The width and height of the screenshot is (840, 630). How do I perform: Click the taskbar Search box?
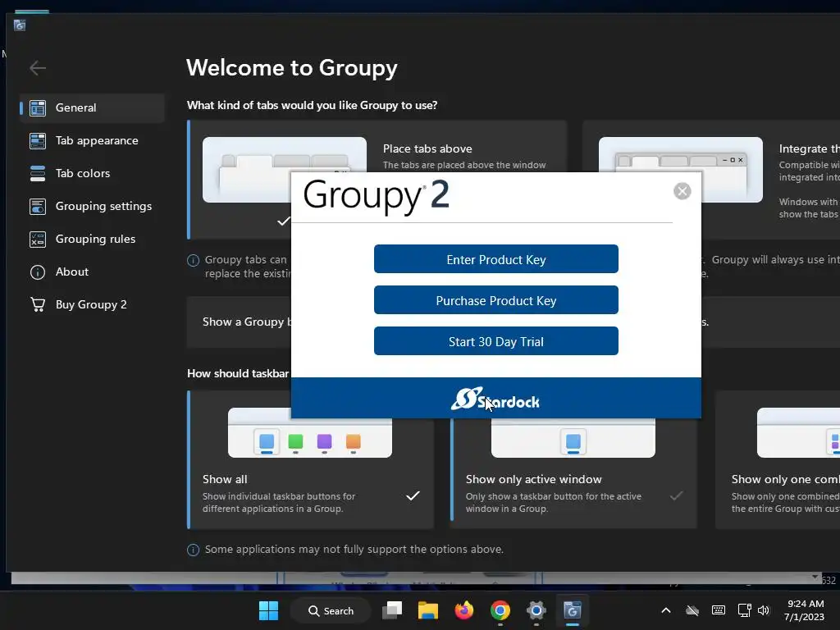[331, 610]
